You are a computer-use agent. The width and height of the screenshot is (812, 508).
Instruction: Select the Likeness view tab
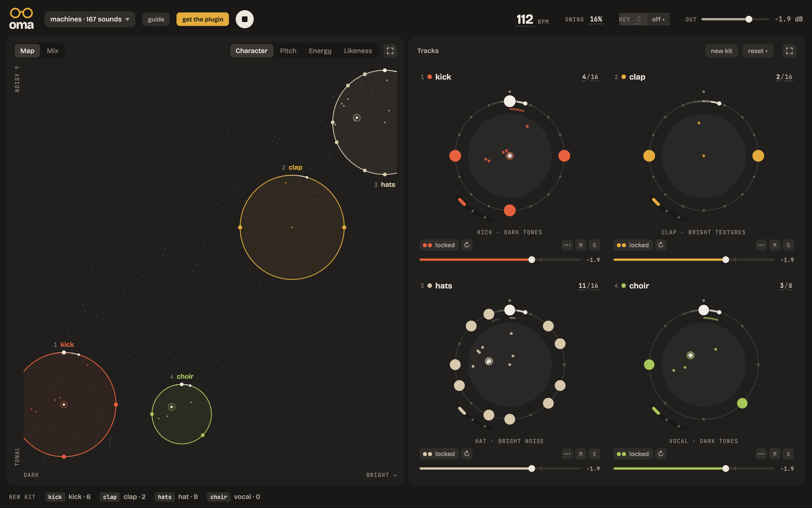coord(358,51)
